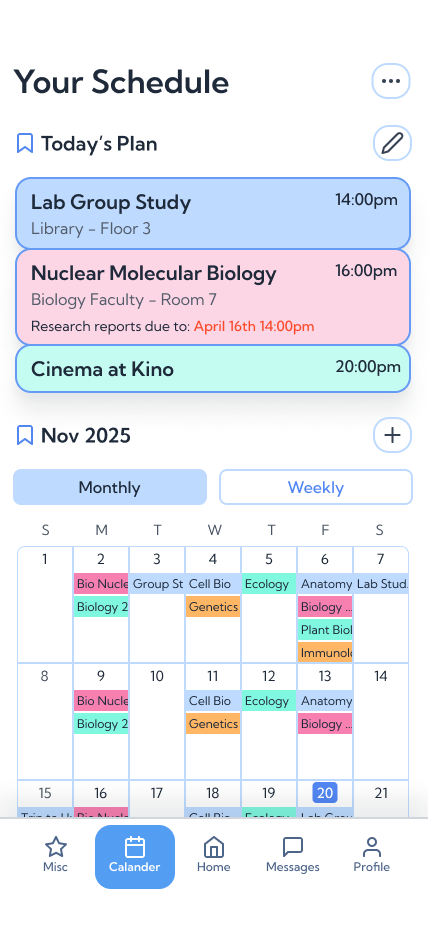Select the Calander tab in bottom navigation

coord(135,856)
